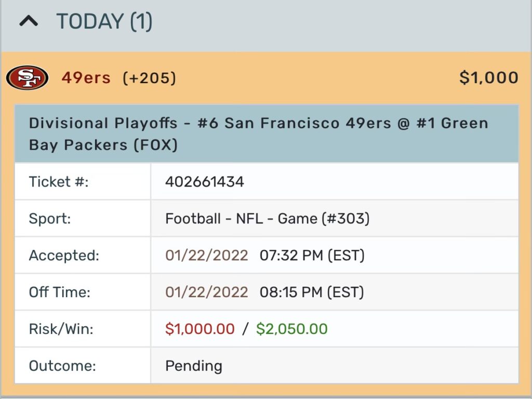Click the Accepted date 01/22/2022
Viewport: 532px width, 399px height.
207,256
